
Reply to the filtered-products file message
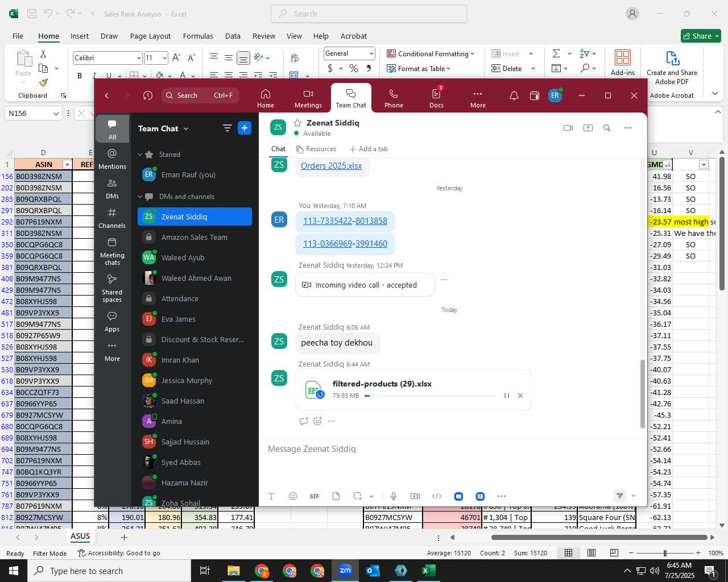coord(304,421)
